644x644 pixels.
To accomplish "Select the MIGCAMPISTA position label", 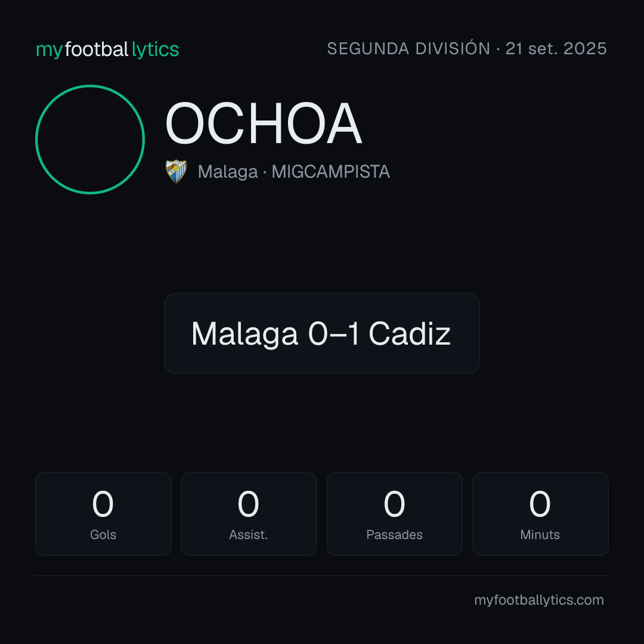I will click(330, 172).
